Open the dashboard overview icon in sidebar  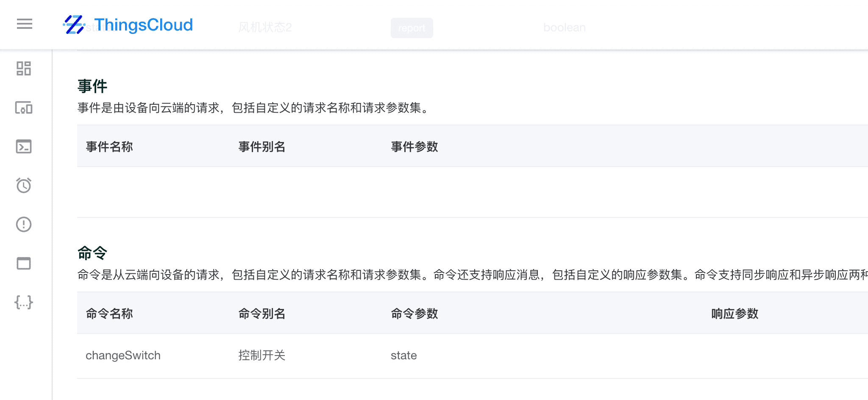(x=24, y=69)
